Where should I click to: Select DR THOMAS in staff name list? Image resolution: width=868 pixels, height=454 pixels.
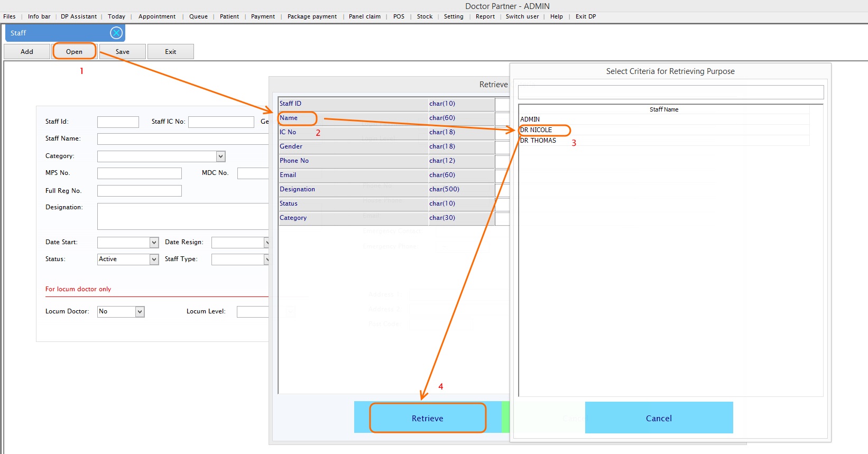(538, 141)
